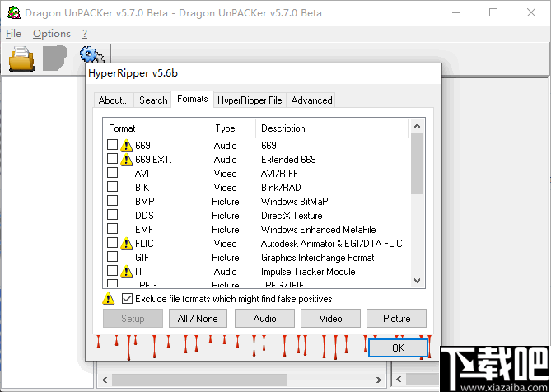This screenshot has height=392, width=551.
Task: Click the warning icon beside 669 EXT.
Action: 126,160
